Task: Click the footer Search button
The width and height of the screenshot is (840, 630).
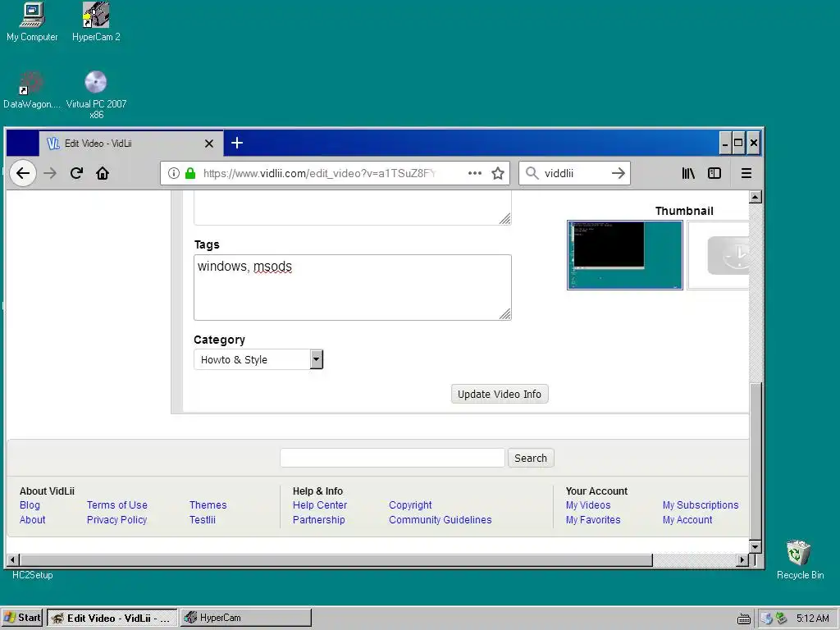Action: (531, 458)
